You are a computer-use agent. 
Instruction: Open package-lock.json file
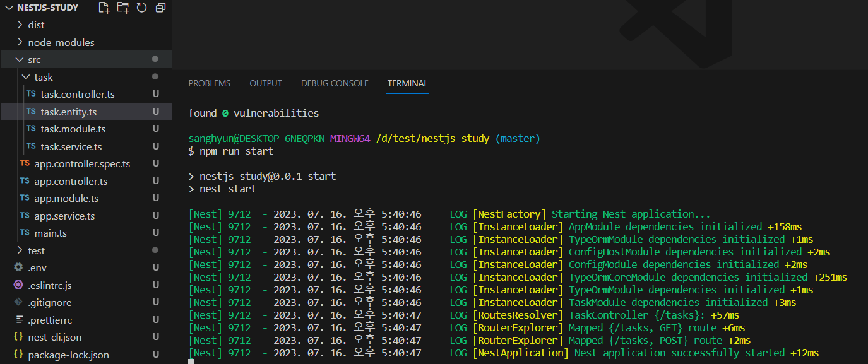pos(68,355)
